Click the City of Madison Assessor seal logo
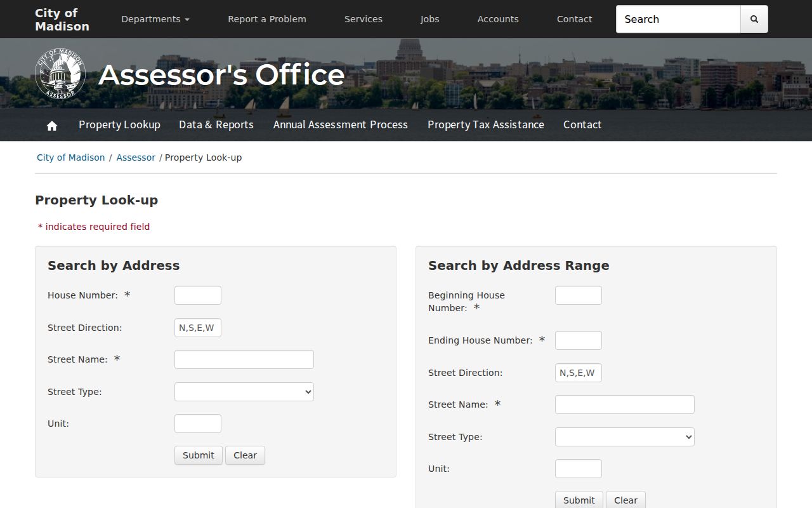The image size is (812, 508). click(x=60, y=74)
